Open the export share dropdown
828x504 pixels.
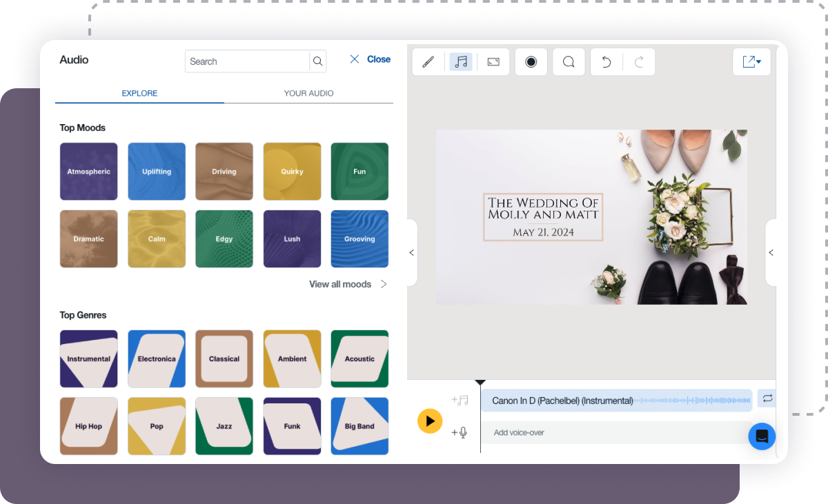(x=751, y=61)
